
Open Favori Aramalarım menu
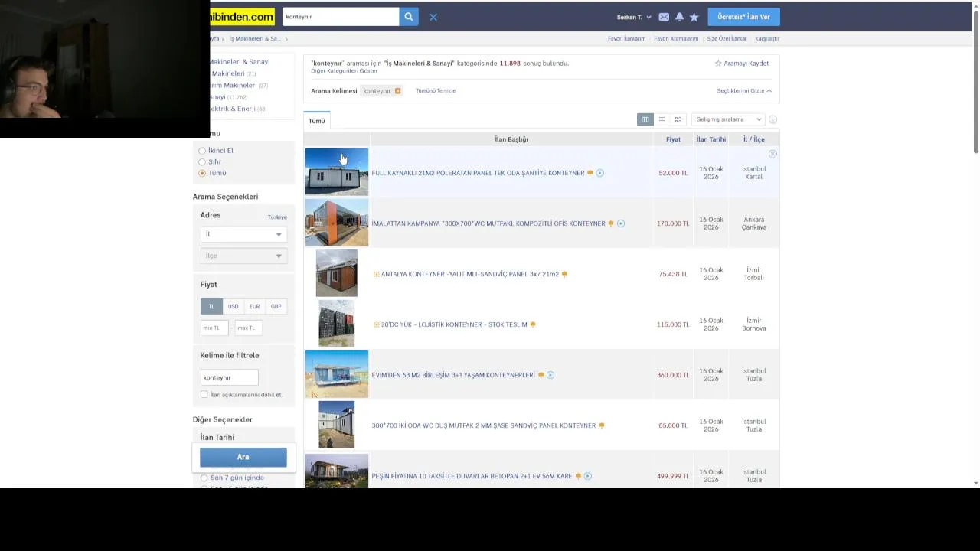click(676, 38)
